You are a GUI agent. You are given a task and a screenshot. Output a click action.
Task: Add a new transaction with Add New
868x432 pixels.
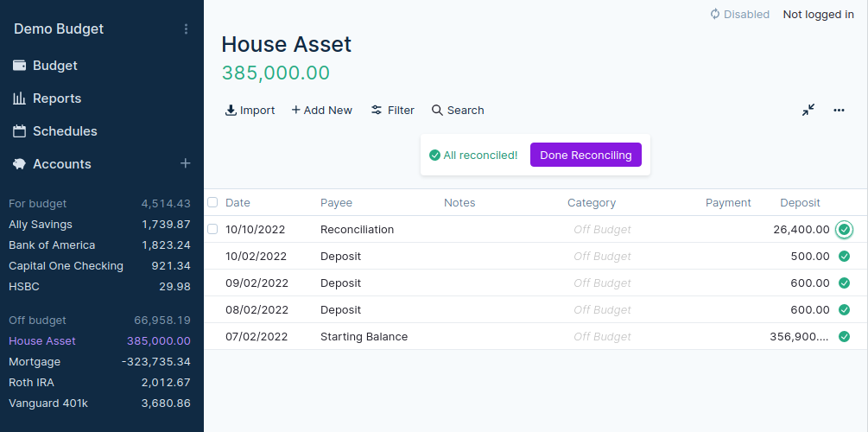click(321, 110)
